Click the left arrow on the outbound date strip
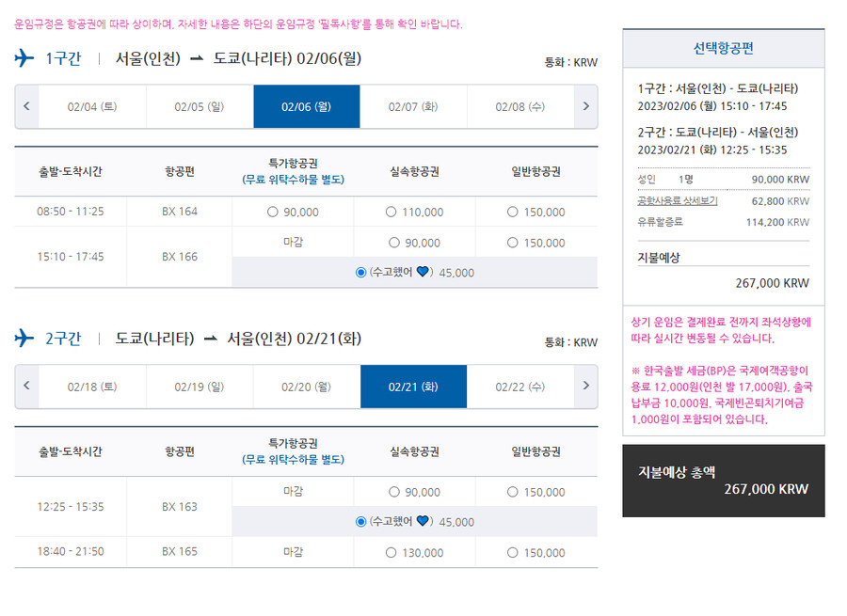The image size is (847, 616). (26, 106)
